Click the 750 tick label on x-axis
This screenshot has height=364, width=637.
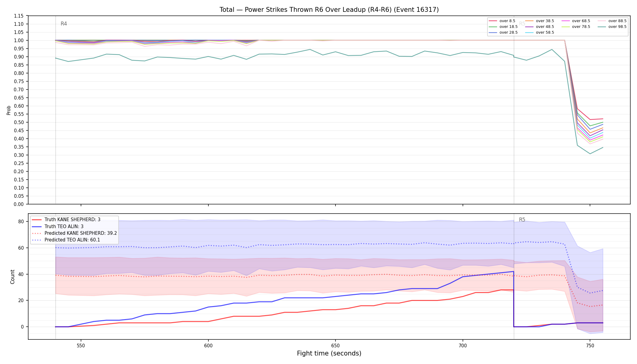tap(590, 345)
